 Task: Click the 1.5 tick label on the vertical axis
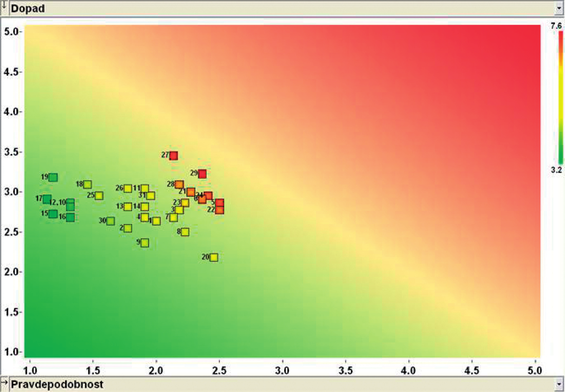coord(11,312)
